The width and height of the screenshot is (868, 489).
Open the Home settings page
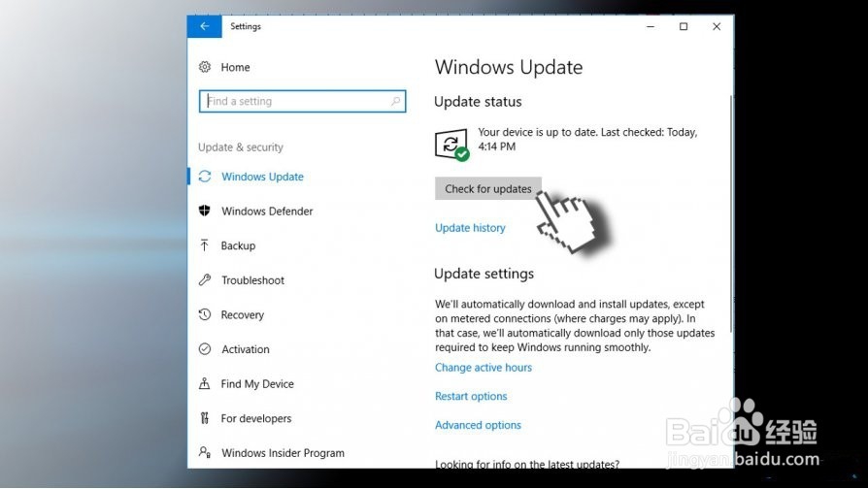[x=235, y=67]
